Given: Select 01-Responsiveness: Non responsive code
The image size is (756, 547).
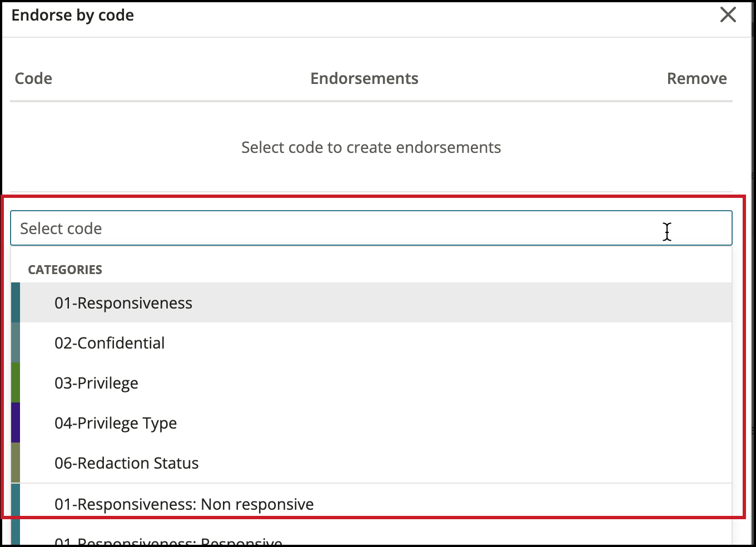Looking at the screenshot, I should click(371, 504).
